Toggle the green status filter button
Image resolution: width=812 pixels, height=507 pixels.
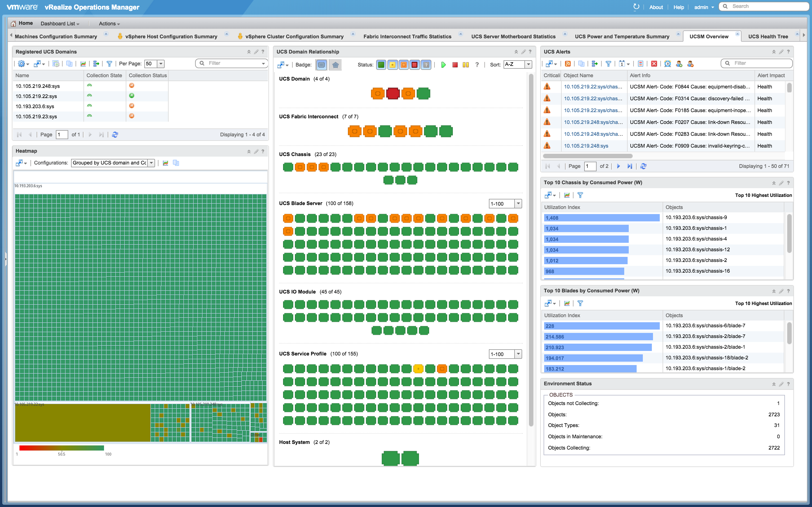(381, 65)
